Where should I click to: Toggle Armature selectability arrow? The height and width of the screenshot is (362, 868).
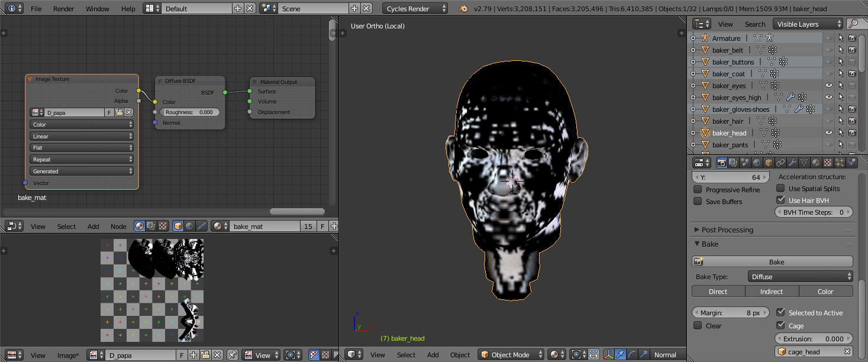[x=841, y=38]
